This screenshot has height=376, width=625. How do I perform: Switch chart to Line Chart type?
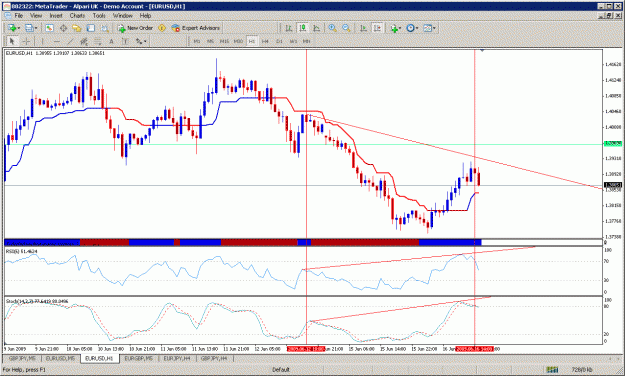pos(316,28)
